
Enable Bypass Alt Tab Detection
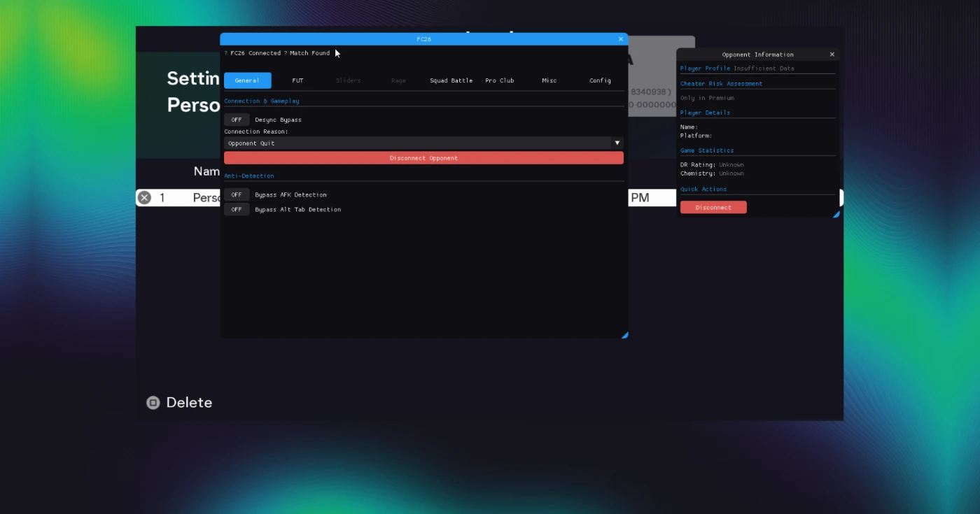click(x=237, y=209)
